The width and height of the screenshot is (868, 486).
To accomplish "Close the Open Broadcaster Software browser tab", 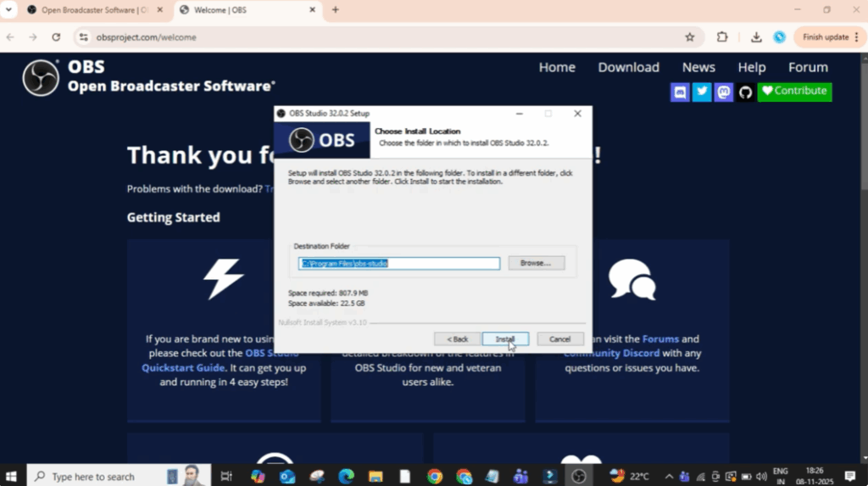I will (160, 10).
